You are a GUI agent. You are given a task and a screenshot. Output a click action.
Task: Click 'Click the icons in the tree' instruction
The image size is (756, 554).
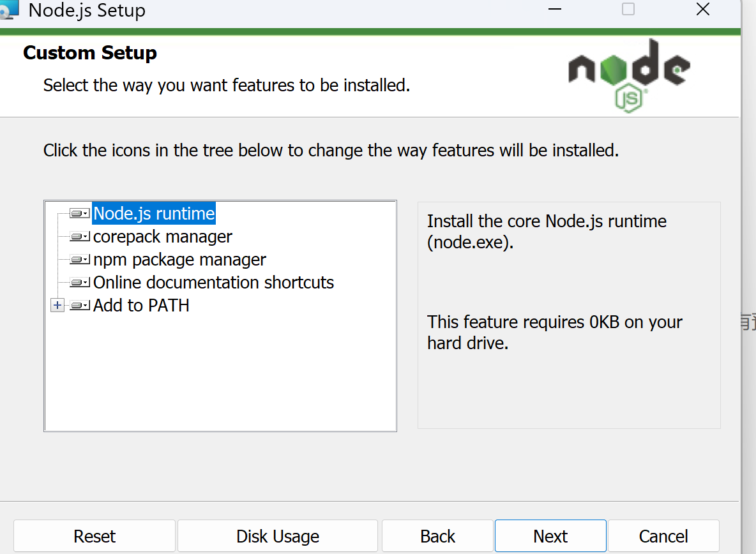point(331,150)
